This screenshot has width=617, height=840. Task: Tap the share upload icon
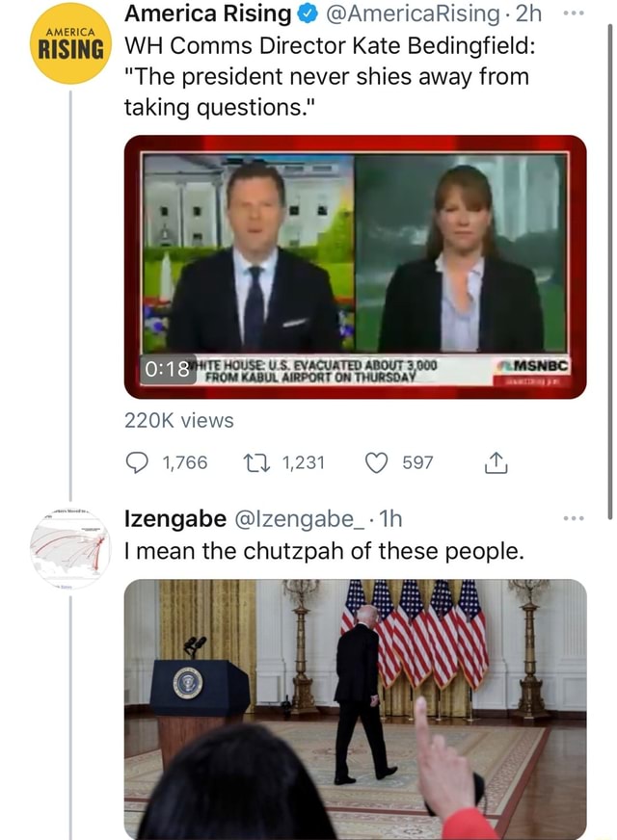point(496,463)
